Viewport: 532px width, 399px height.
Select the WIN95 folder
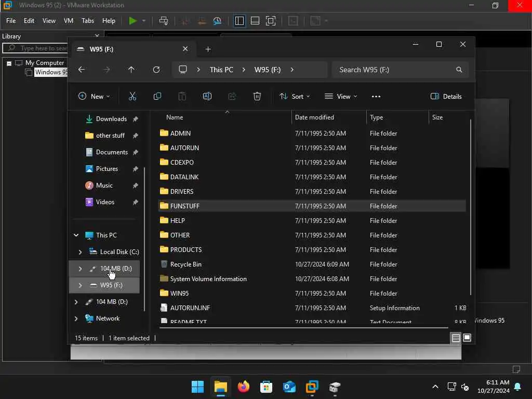312,293
